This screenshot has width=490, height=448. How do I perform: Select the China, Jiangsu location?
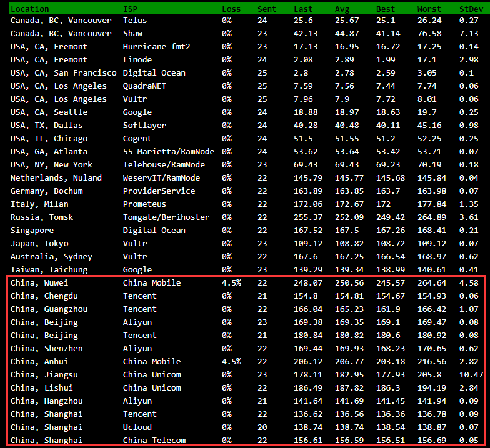click(x=44, y=375)
